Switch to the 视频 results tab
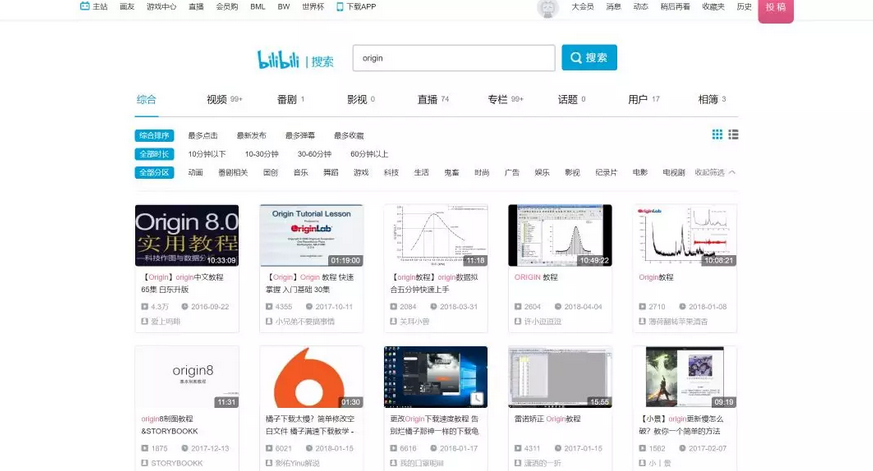873x471 pixels. coord(217,100)
